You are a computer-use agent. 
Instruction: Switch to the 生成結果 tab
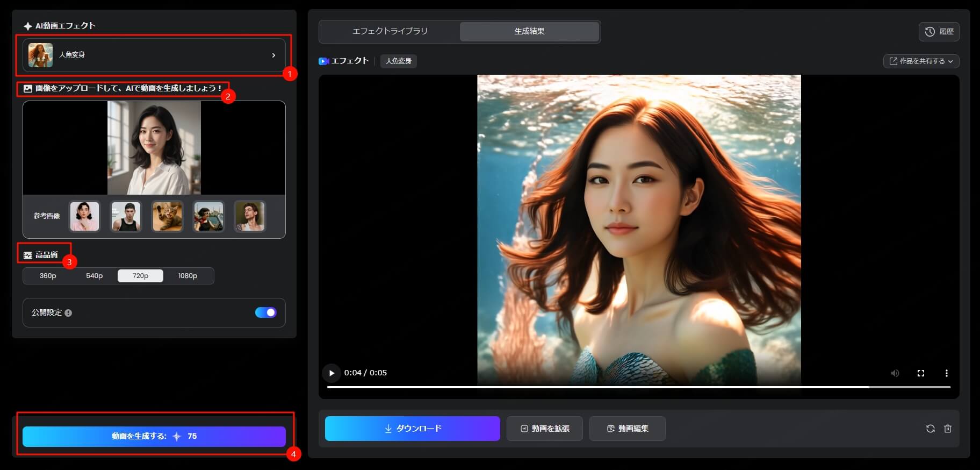pos(529,31)
